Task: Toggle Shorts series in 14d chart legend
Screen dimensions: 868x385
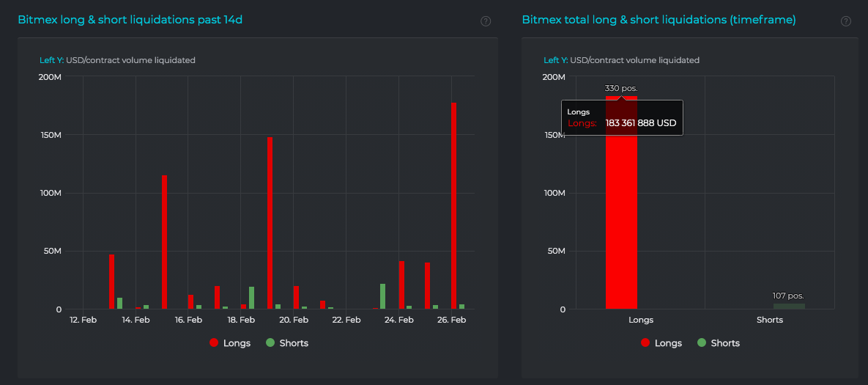Action: click(x=286, y=343)
